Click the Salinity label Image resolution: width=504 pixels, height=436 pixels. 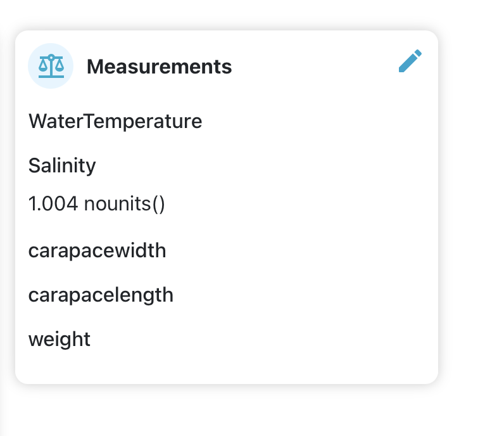[62, 166]
